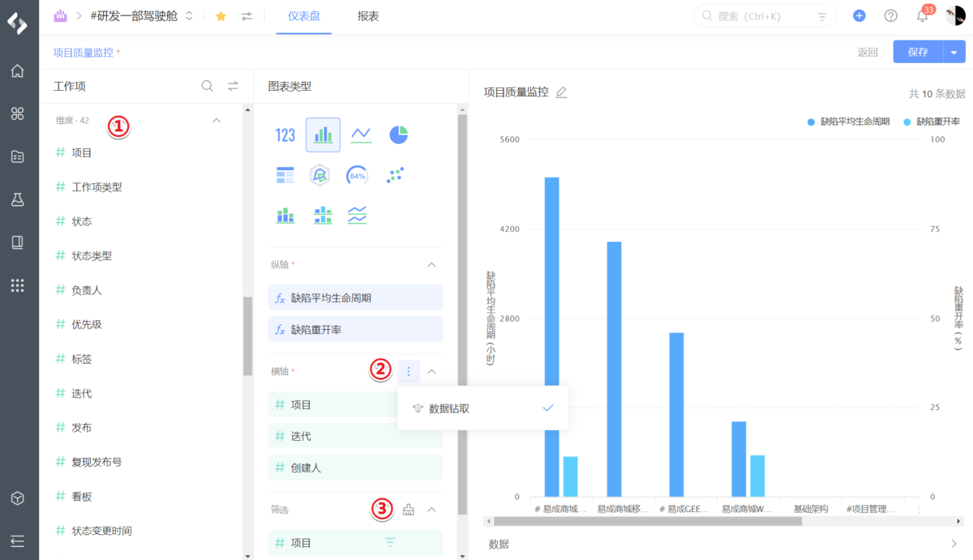Viewport: 973px width, 560px height.
Task: Click the dimension list vertical scrollbar
Action: tap(247, 336)
